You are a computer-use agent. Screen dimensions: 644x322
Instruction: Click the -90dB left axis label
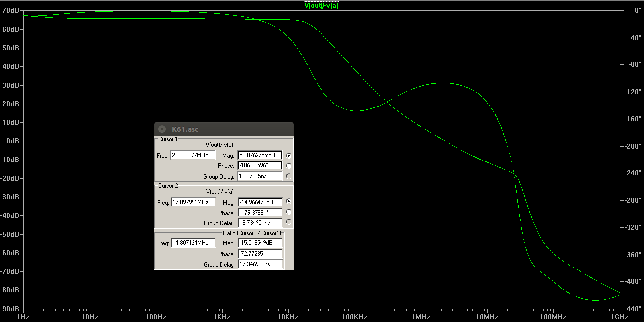tap(10, 308)
